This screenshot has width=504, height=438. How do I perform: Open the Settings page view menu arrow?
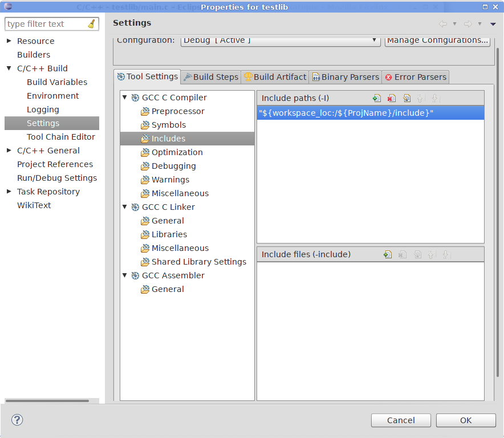point(493,23)
